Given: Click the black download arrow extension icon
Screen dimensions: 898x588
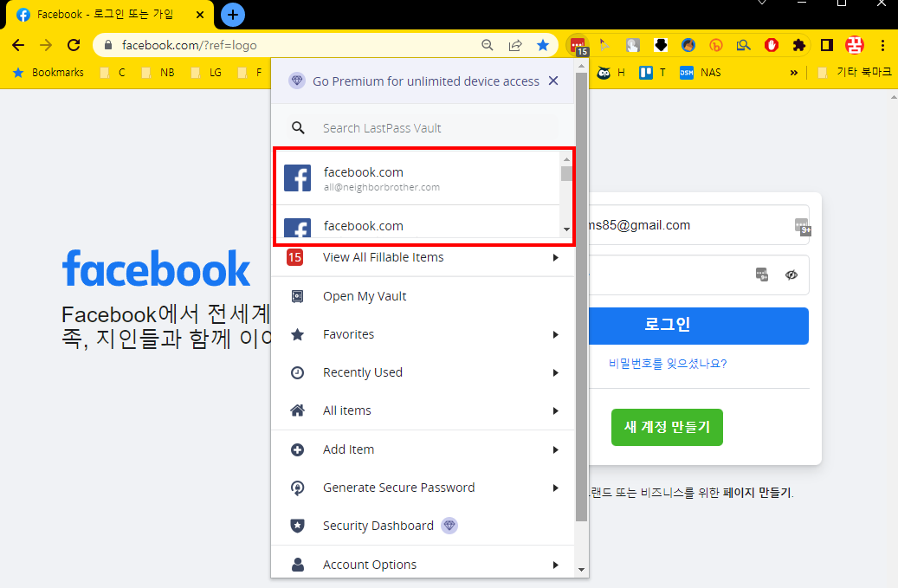Looking at the screenshot, I should click(x=661, y=45).
